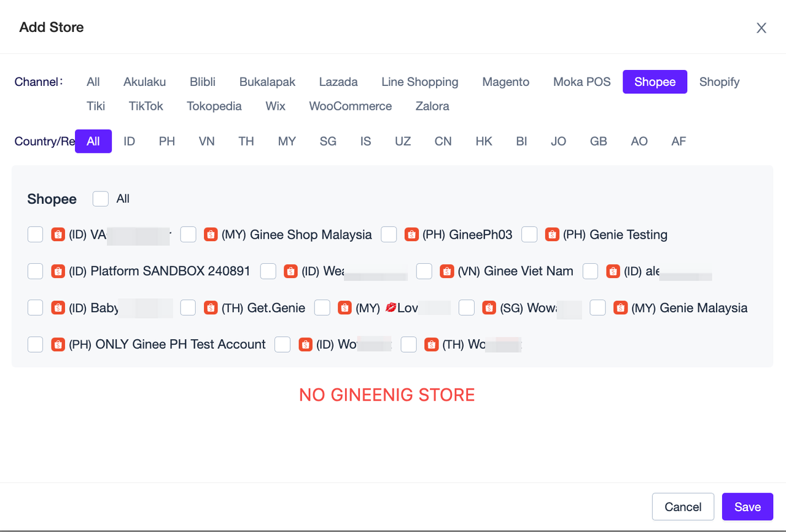Click the Shopee icon next to Get.Genie

click(x=211, y=307)
